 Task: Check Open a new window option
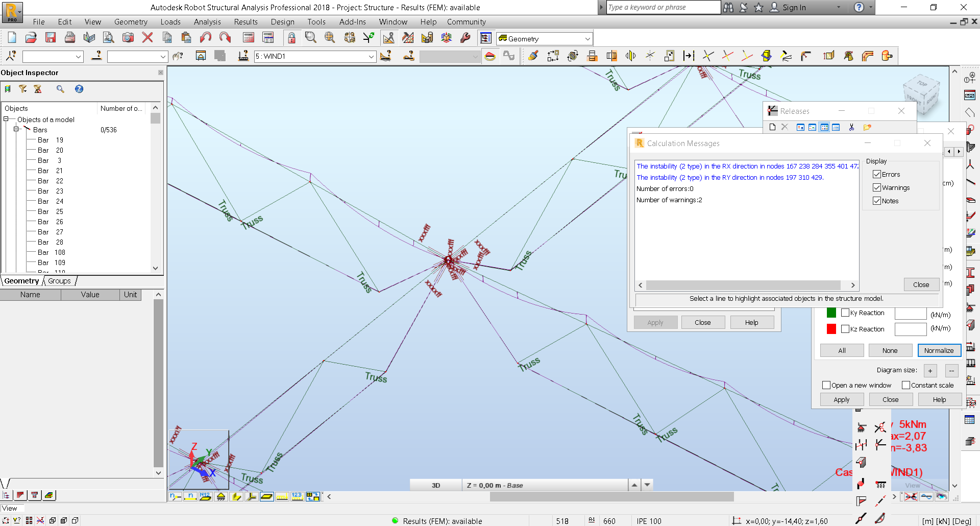tap(826, 385)
